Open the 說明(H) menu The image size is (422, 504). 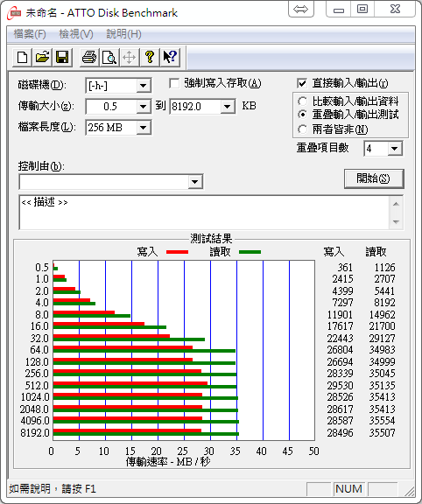click(123, 34)
